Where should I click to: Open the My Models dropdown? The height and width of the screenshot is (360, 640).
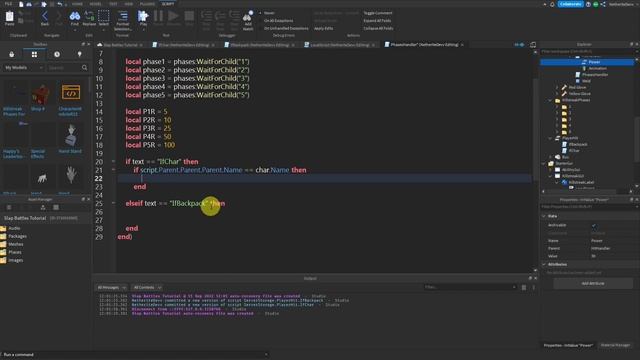(24, 68)
